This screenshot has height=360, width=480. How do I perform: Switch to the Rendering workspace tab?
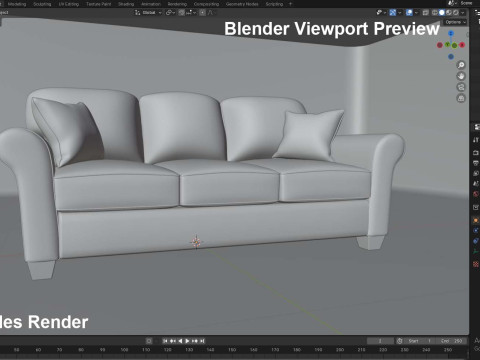pos(177,4)
